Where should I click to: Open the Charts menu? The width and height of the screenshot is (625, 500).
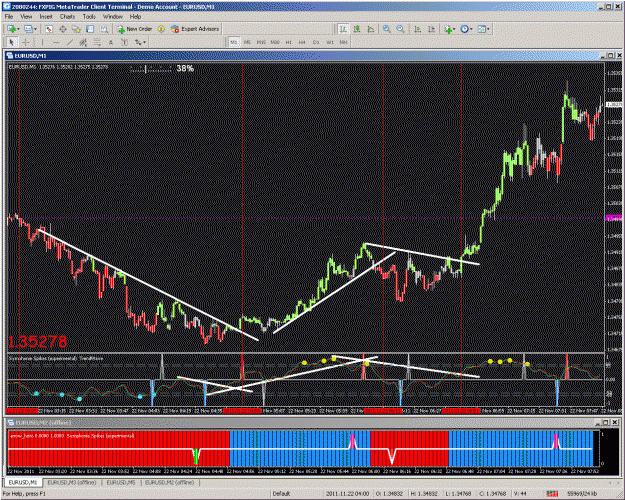pos(67,16)
